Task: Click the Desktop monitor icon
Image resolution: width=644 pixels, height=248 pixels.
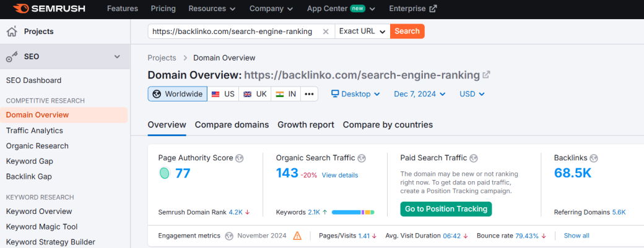Action: click(335, 94)
